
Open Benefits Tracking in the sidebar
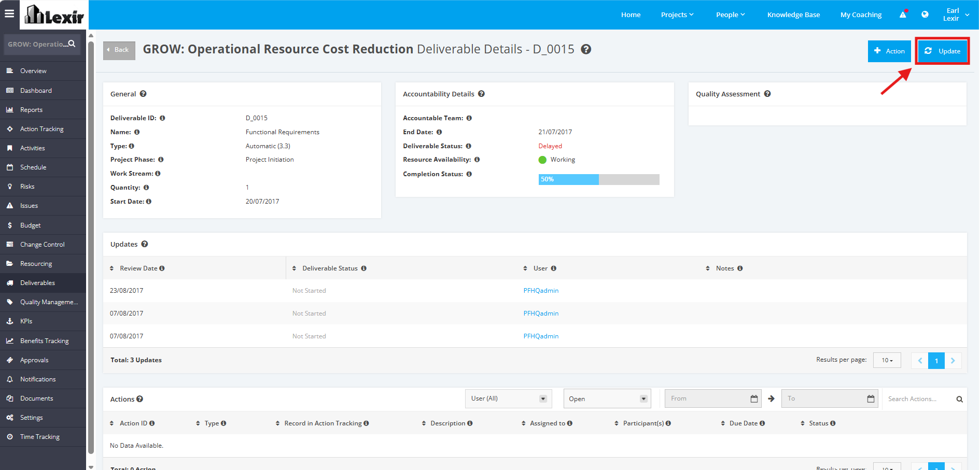(43, 341)
